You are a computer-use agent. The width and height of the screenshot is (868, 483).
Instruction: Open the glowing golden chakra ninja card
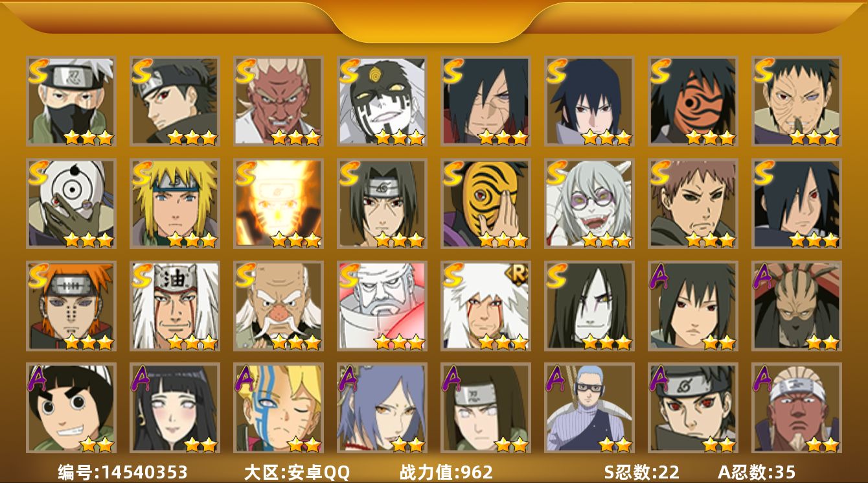(279, 204)
